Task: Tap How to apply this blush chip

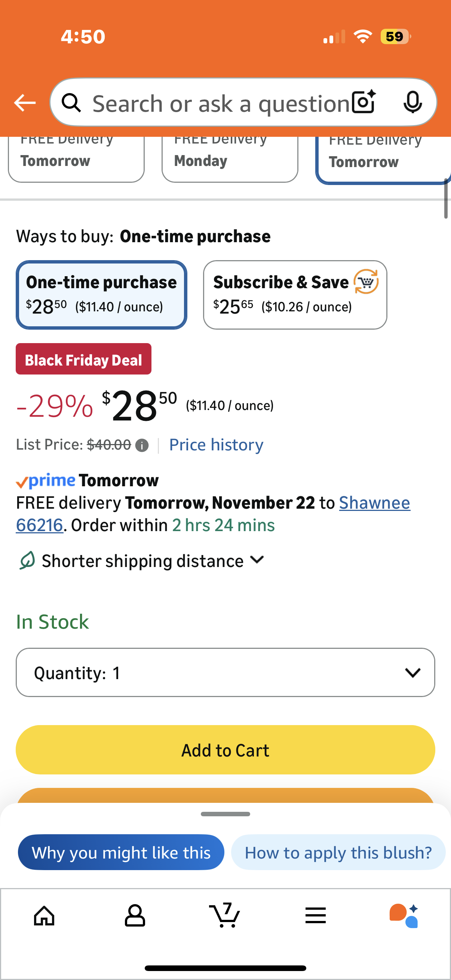Action: click(x=338, y=852)
